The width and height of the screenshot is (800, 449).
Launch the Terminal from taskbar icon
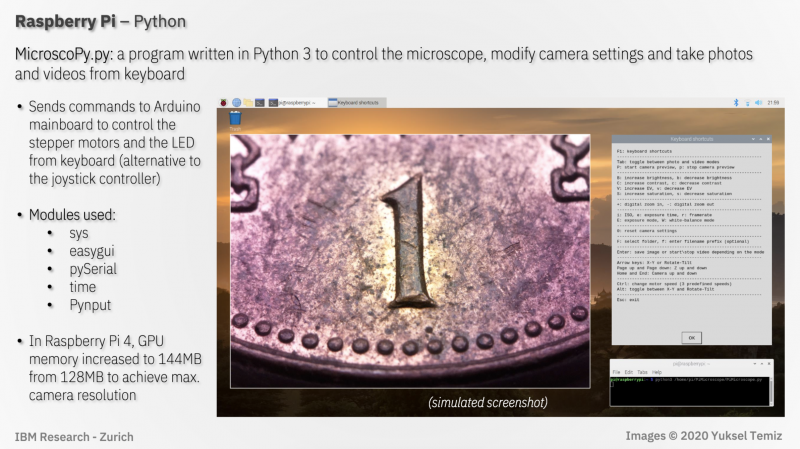[259, 102]
